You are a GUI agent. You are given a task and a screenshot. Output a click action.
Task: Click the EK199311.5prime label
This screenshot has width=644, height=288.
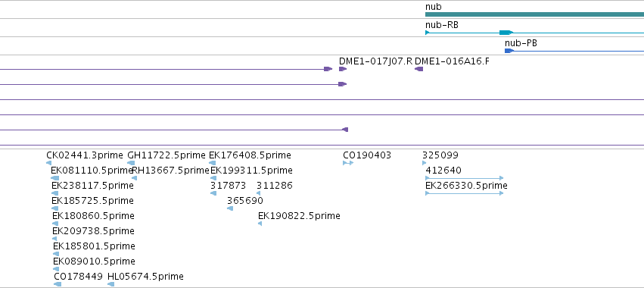point(252,171)
